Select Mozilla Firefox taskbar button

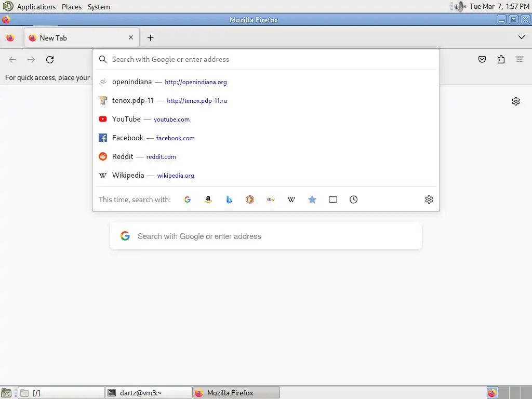tap(236, 393)
